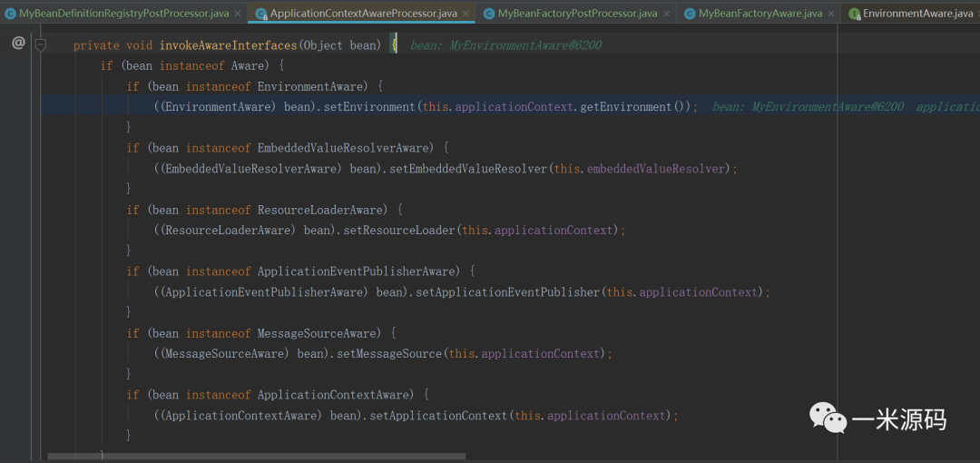Close the MyBeanFactoryAware.java tab
The height and width of the screenshot is (463, 980).
pyautogui.click(x=831, y=14)
